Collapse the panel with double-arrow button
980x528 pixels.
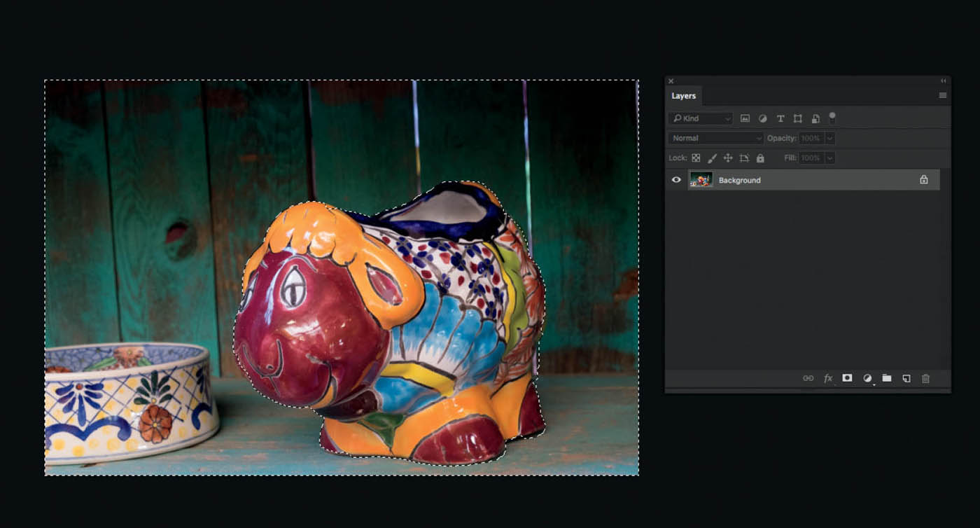pyautogui.click(x=943, y=81)
